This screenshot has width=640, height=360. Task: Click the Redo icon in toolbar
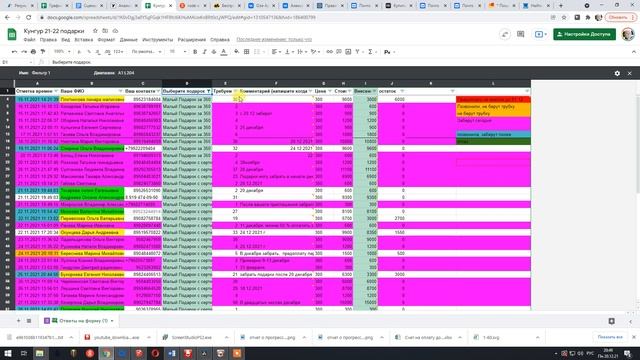tap(24, 52)
